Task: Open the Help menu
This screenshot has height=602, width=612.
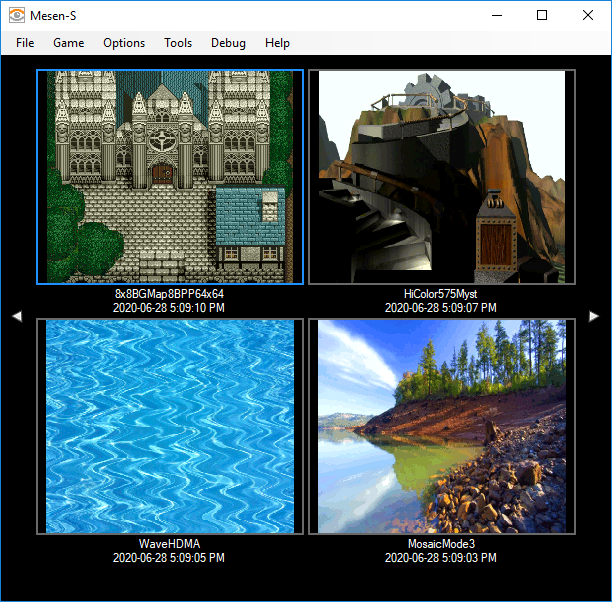Action: (277, 43)
